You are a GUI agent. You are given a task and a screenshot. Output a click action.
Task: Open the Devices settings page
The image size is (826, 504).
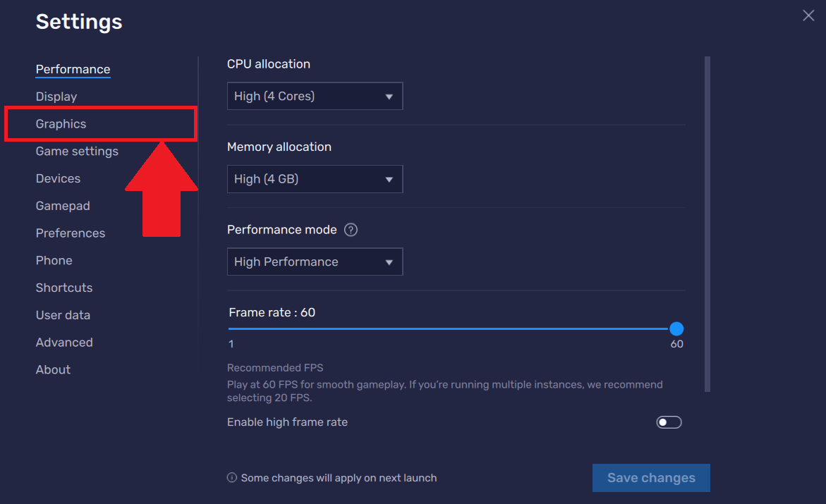pyautogui.click(x=58, y=178)
